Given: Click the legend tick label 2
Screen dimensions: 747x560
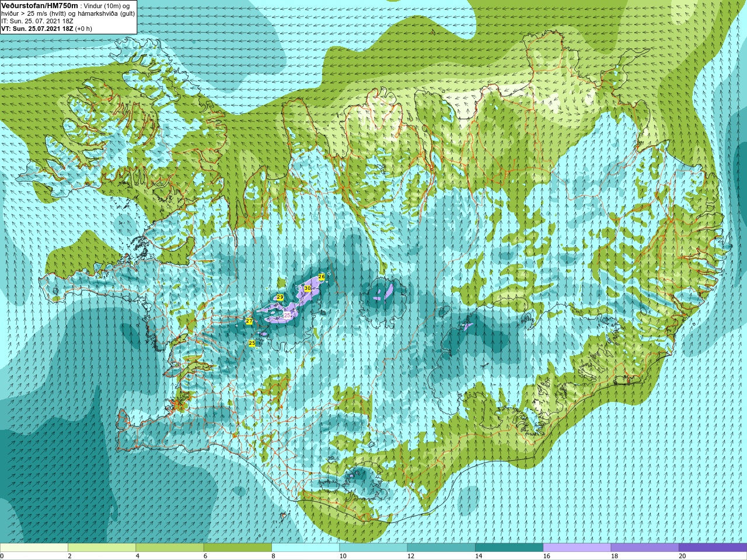Looking at the screenshot, I should coord(69,556).
